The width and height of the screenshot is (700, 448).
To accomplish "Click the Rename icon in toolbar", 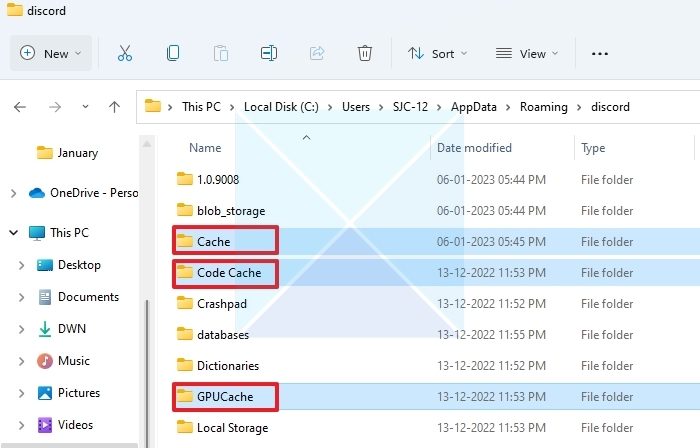I will [x=269, y=53].
